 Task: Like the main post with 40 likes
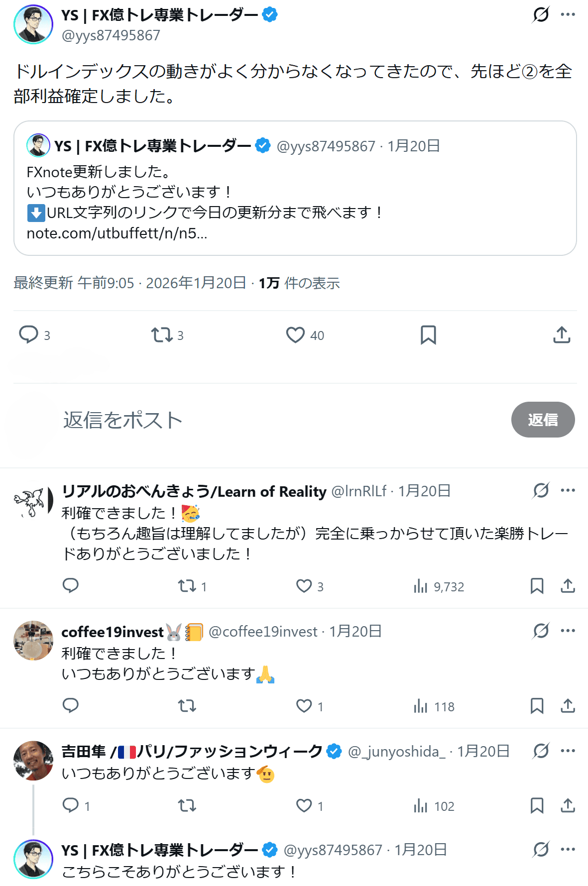pyautogui.click(x=295, y=334)
